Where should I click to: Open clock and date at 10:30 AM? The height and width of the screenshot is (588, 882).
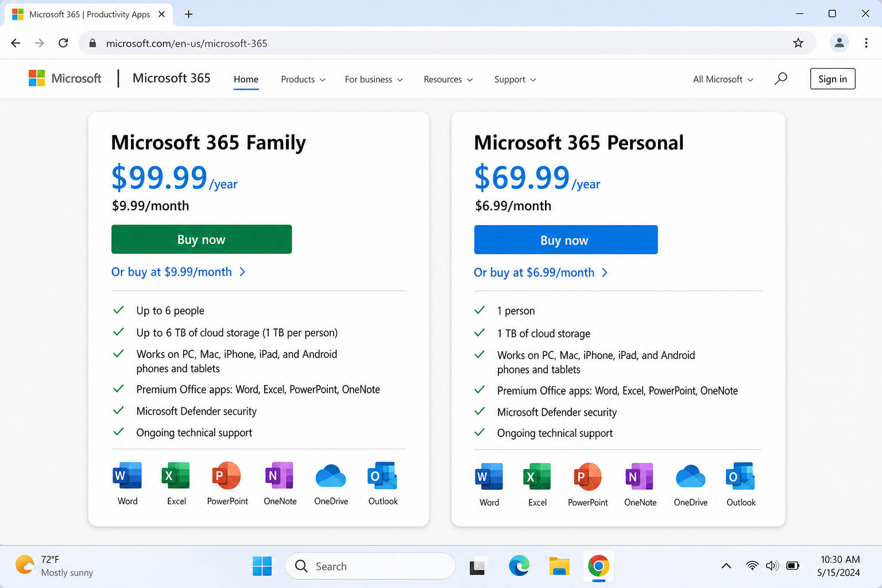[x=839, y=566]
